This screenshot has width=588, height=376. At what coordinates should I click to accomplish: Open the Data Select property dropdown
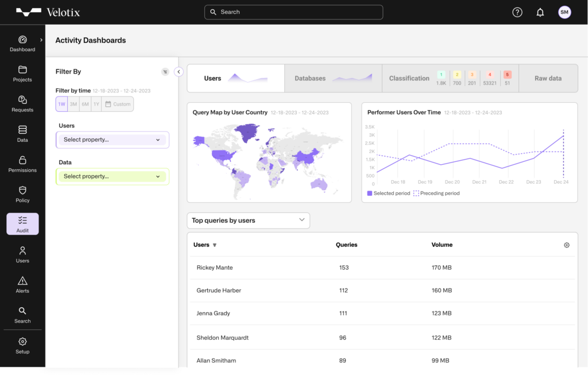pos(112,177)
